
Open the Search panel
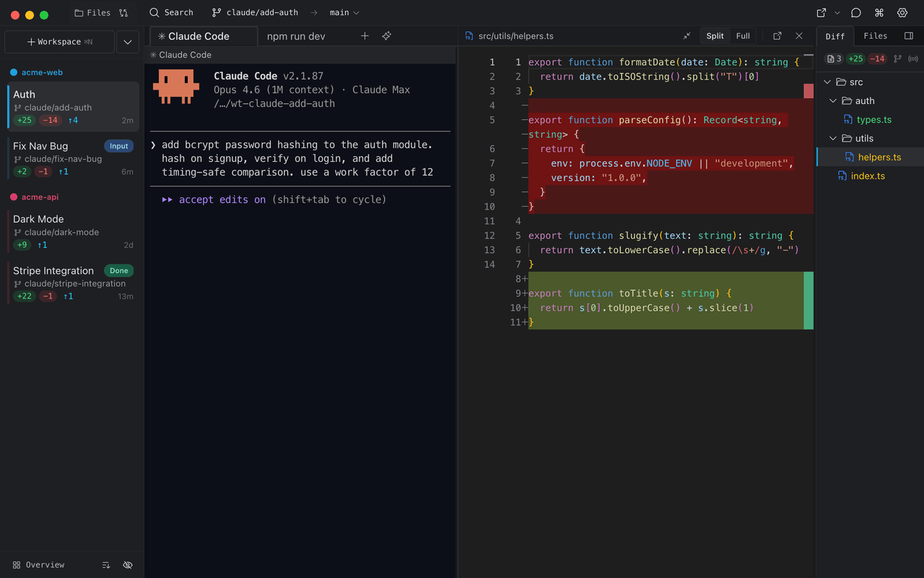click(x=171, y=12)
